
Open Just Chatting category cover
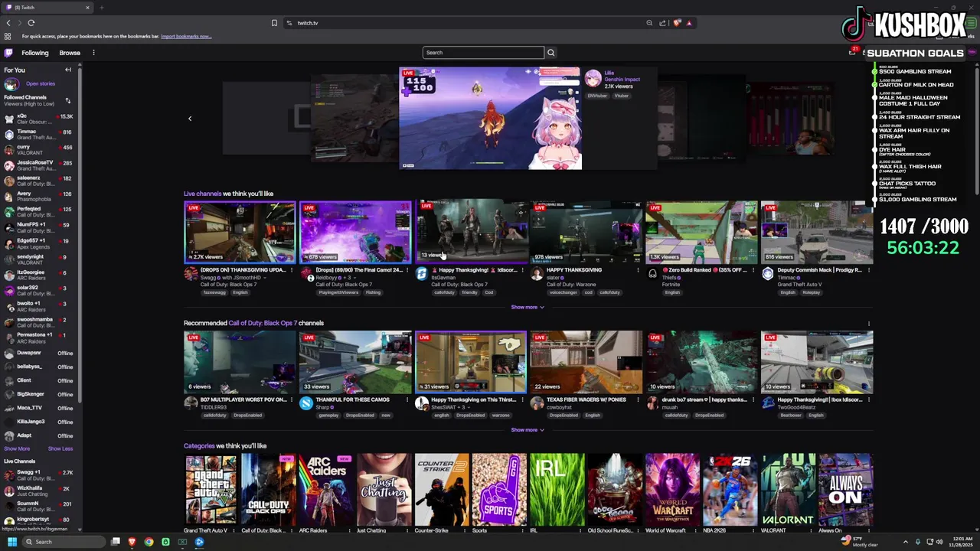(x=384, y=490)
